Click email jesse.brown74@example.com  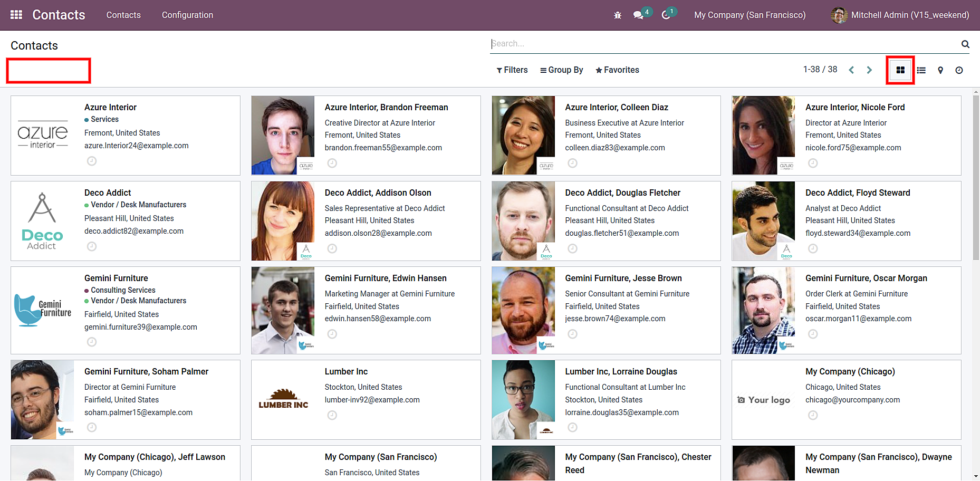(x=615, y=319)
